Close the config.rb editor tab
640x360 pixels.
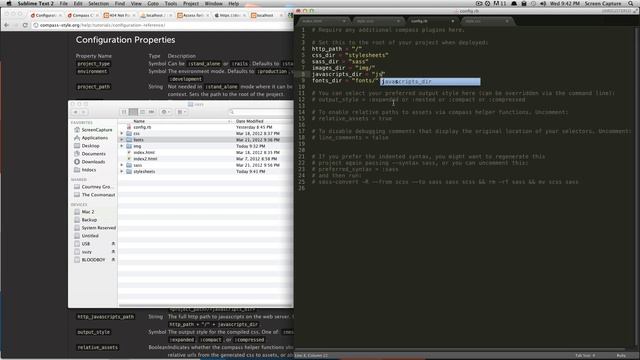click(452, 21)
